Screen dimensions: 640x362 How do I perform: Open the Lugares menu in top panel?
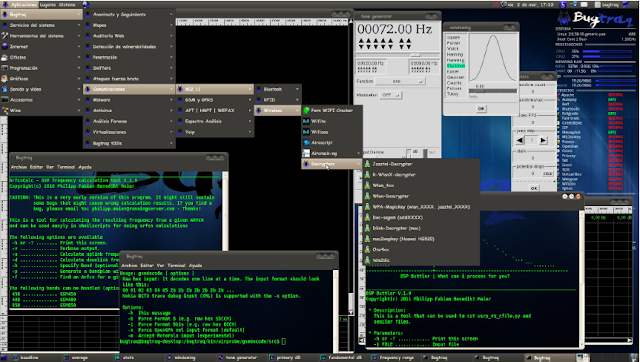point(48,5)
